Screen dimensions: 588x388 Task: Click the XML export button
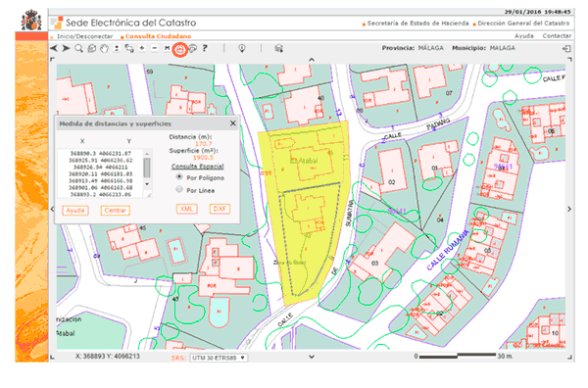coord(187,209)
